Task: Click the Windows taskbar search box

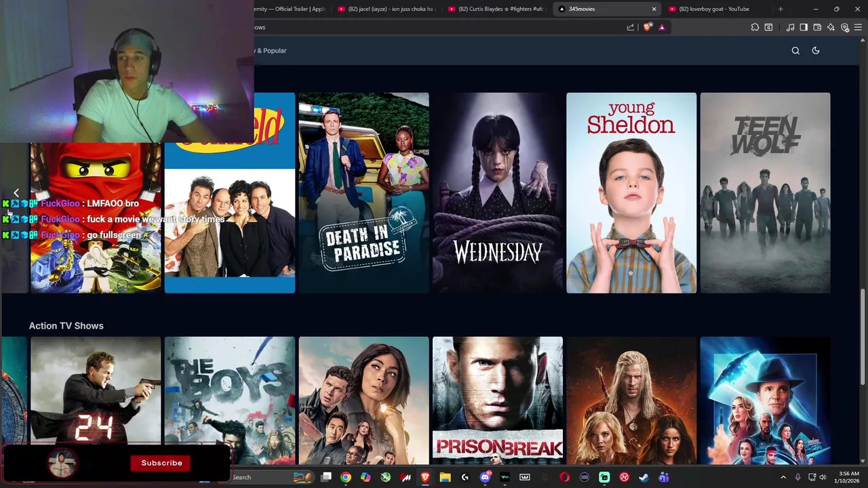Action: click(271, 477)
